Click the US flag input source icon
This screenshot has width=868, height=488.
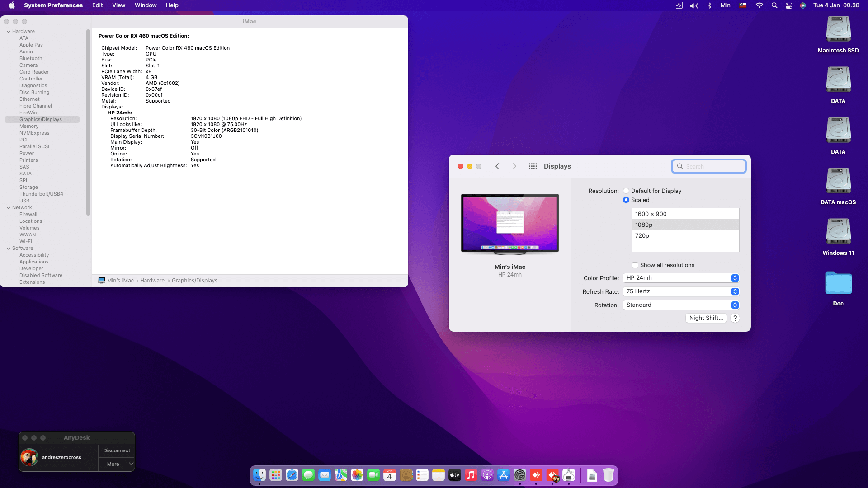point(743,5)
